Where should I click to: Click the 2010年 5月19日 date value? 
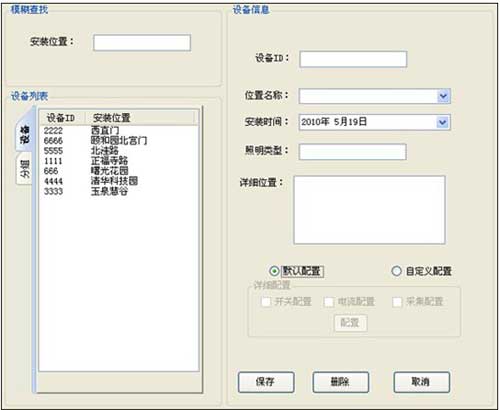[x=334, y=122]
